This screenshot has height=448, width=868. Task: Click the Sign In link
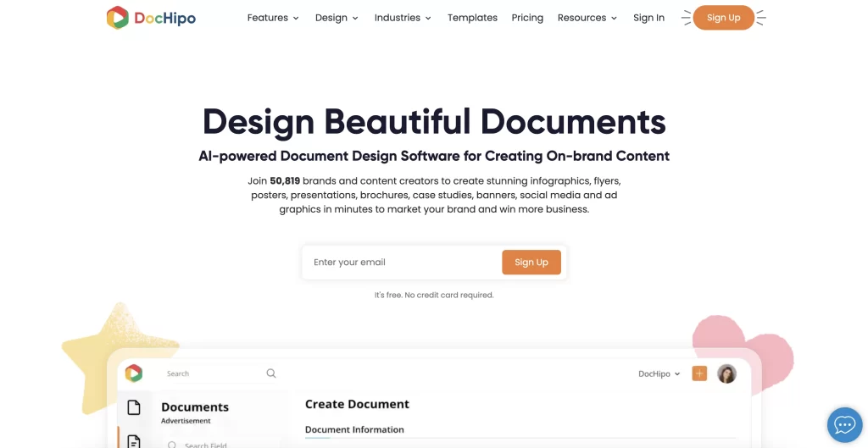(x=648, y=18)
